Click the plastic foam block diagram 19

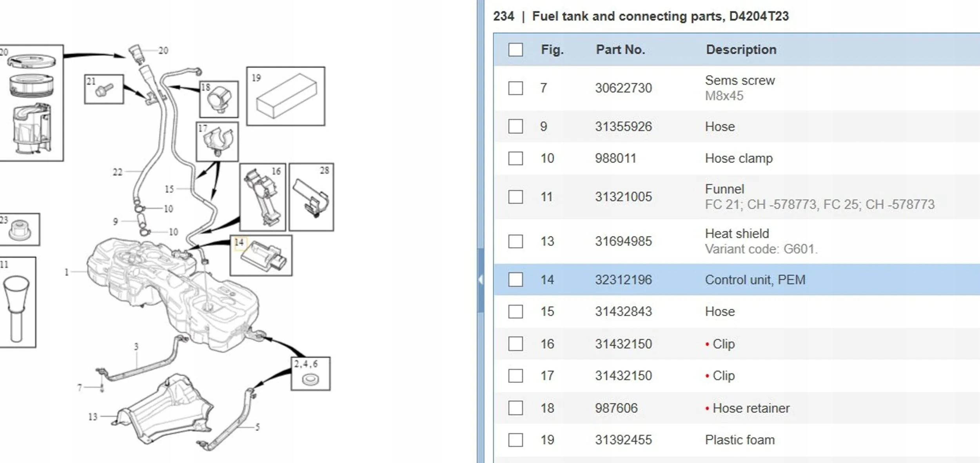tap(285, 96)
